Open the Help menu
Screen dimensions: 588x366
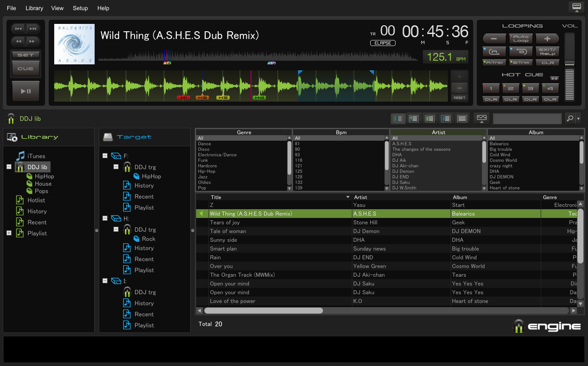point(103,8)
